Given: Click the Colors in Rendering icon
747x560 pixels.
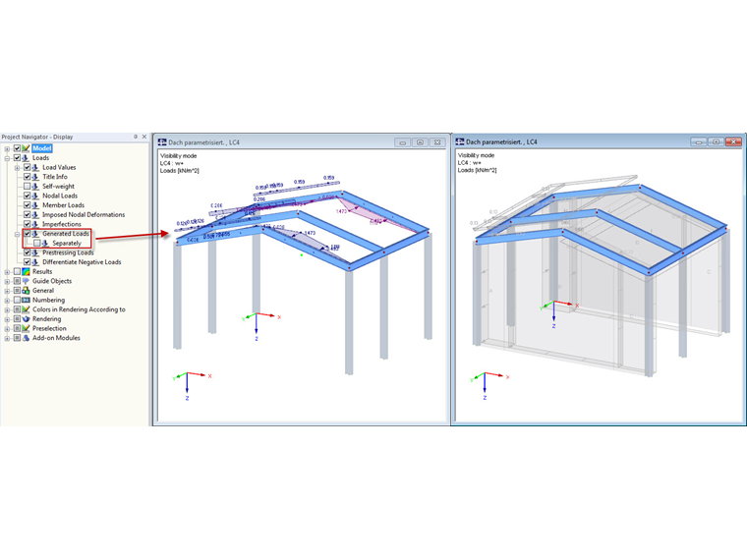Looking at the screenshot, I should click(x=27, y=309).
